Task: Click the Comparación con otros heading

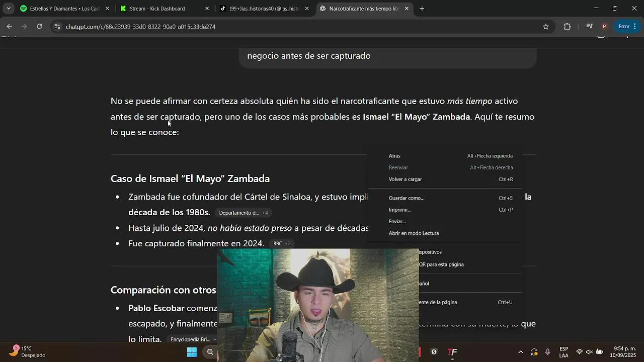Action: click(x=163, y=290)
